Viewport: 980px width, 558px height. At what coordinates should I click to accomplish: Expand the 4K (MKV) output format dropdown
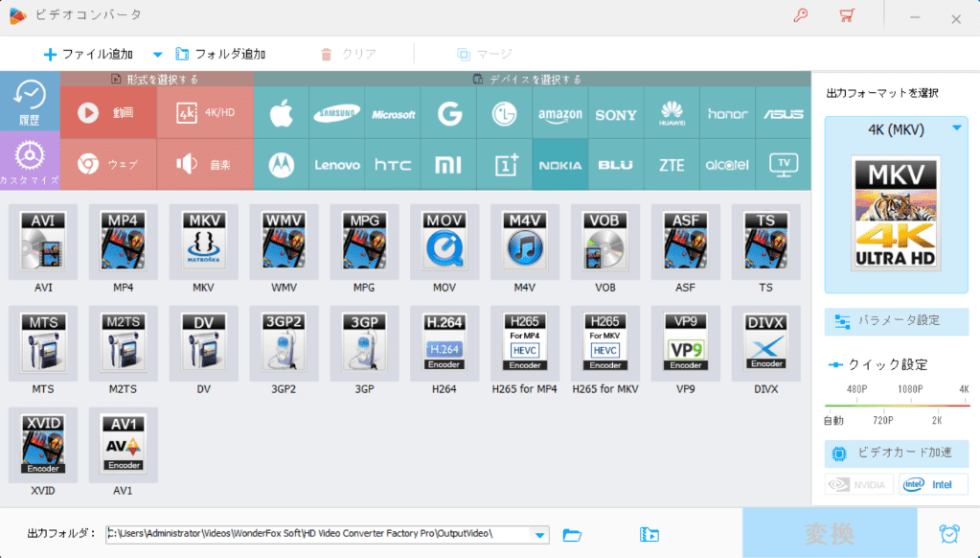click(x=956, y=128)
